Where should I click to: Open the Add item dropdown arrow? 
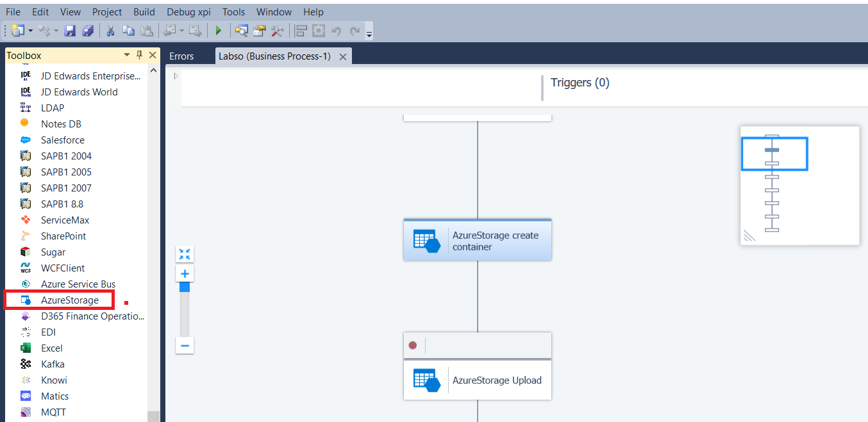(x=56, y=30)
